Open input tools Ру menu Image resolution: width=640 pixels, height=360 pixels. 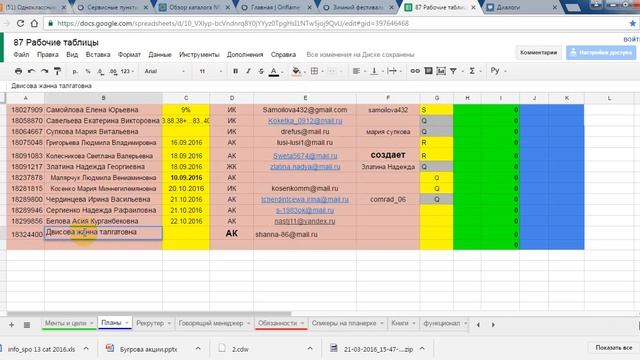[495, 71]
